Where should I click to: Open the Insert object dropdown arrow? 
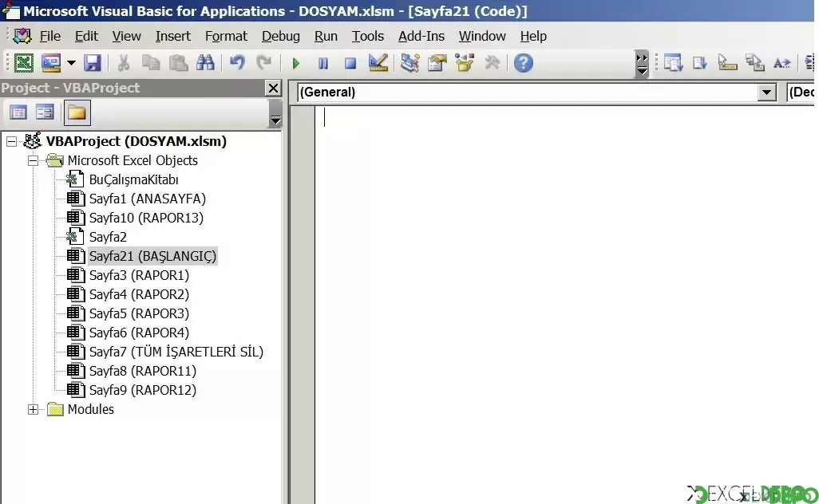[x=72, y=63]
